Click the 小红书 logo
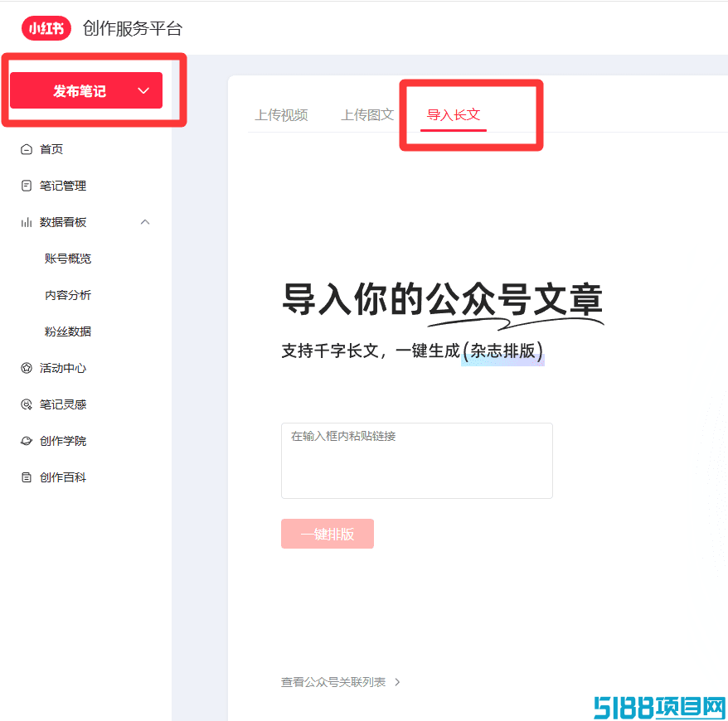728x721 pixels. click(x=46, y=28)
